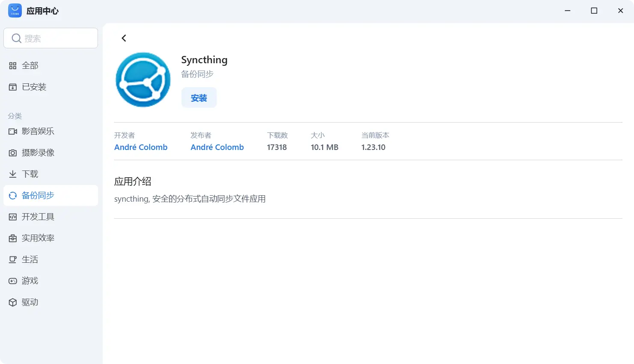Click the 当前版本 label
This screenshot has width=634, height=364.
click(x=375, y=135)
